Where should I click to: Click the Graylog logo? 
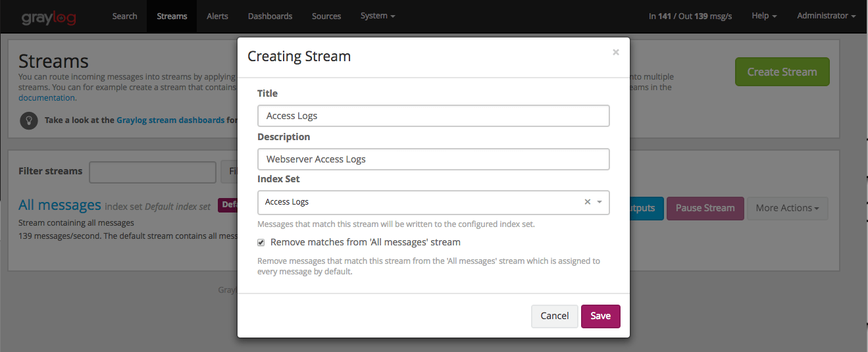click(x=49, y=16)
